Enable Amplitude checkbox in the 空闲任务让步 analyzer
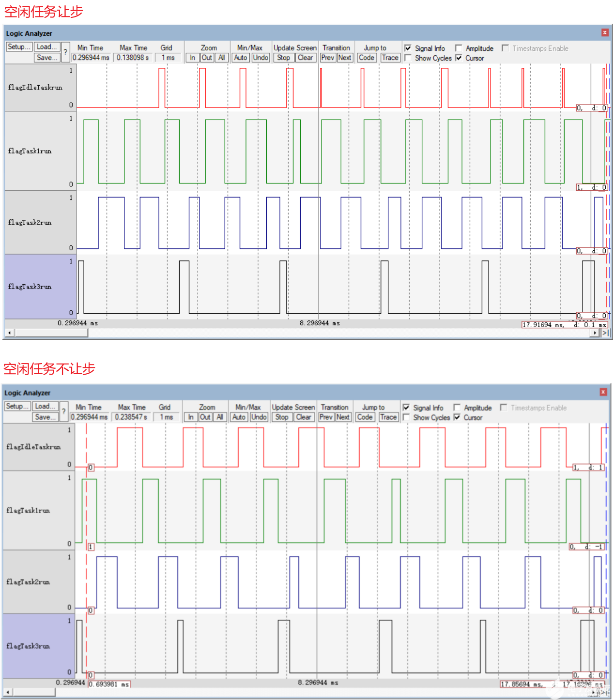 point(459,48)
